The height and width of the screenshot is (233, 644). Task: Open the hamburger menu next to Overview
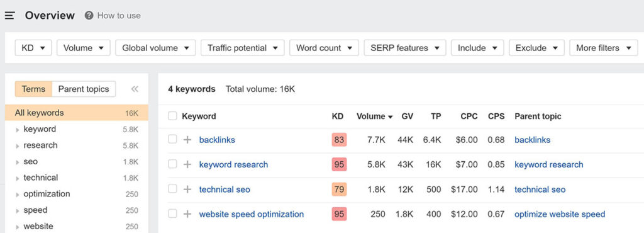point(10,16)
